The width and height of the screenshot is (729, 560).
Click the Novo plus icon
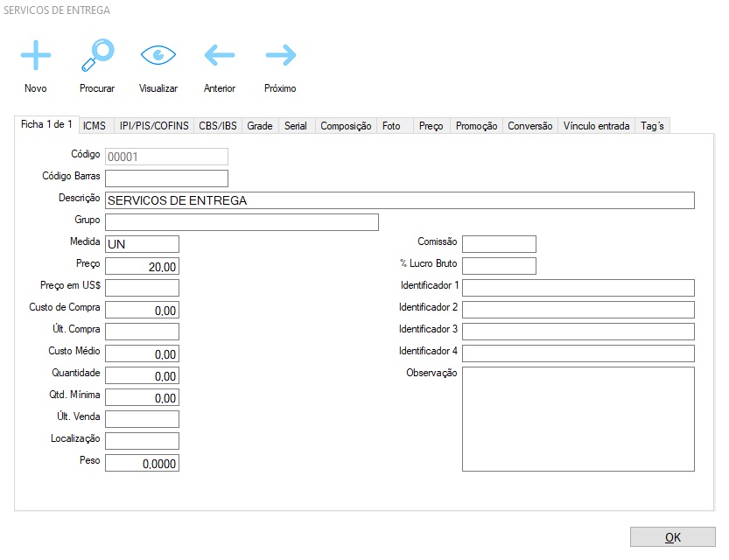[36, 56]
